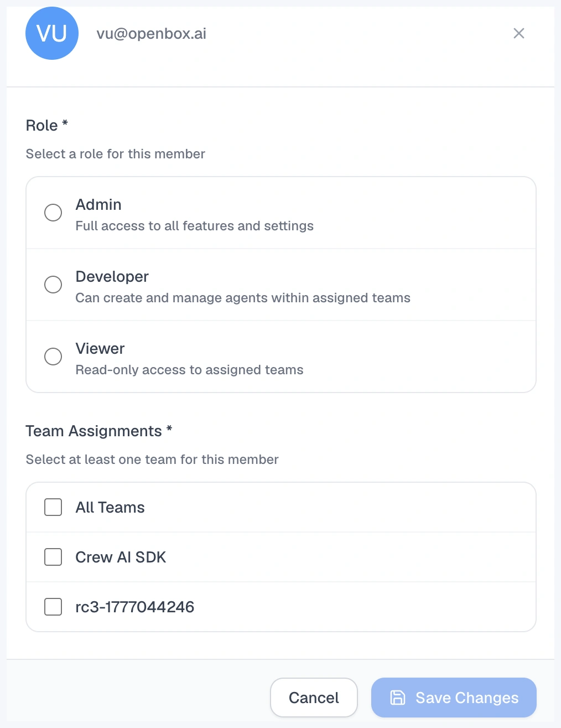The image size is (561, 728).
Task: Click the Admin role title text
Action: (x=98, y=204)
